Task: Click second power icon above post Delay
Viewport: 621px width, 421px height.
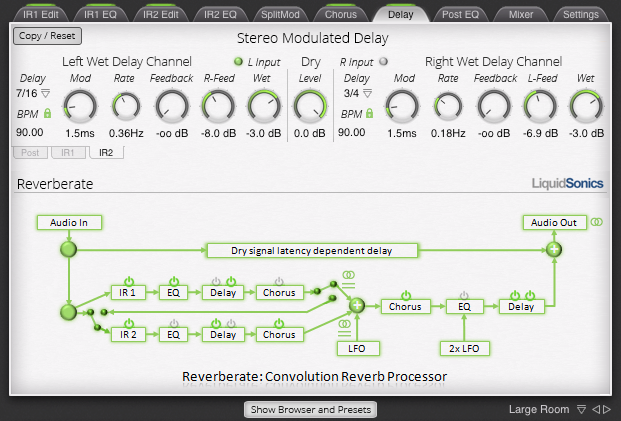Action: point(530,295)
